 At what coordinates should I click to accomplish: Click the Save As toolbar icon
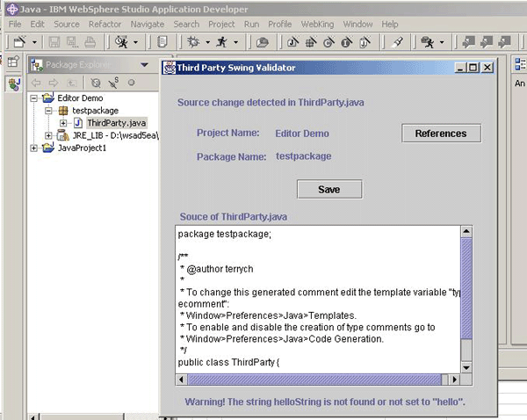point(72,42)
